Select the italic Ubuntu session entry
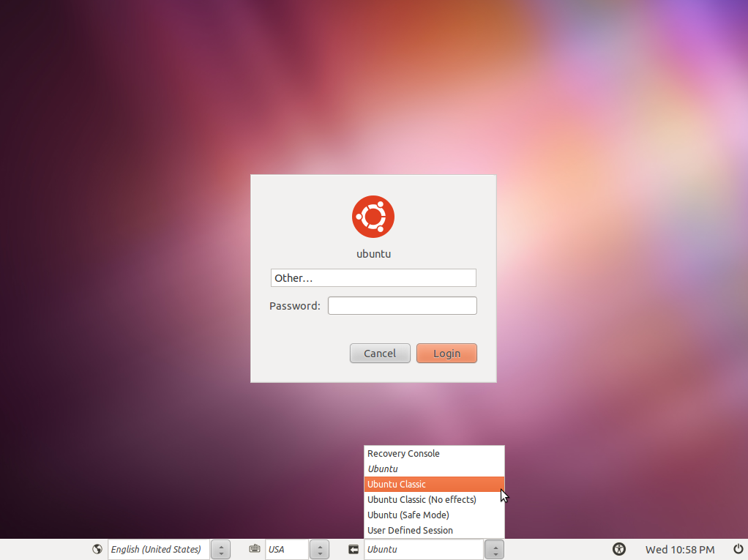Image resolution: width=748 pixels, height=560 pixels. [434, 469]
